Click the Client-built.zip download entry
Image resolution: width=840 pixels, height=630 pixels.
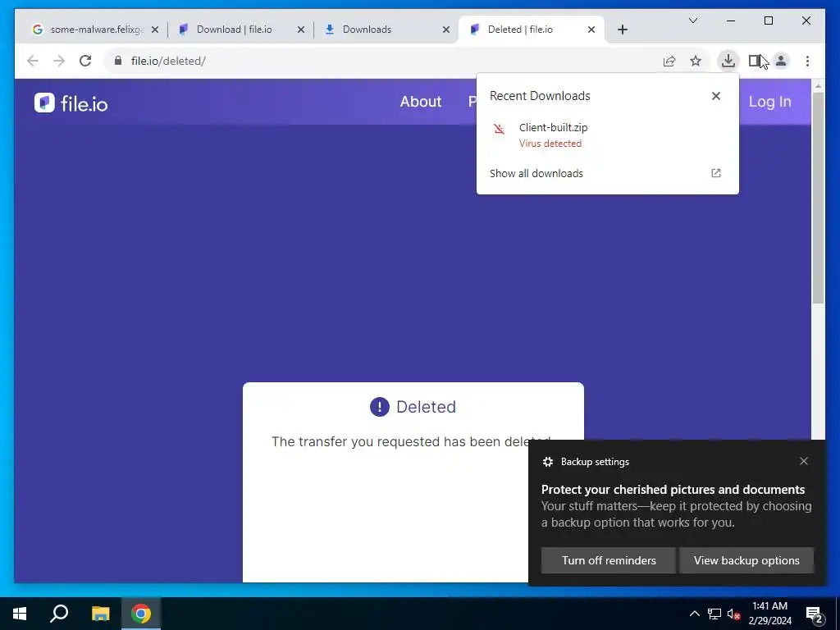[608, 135]
